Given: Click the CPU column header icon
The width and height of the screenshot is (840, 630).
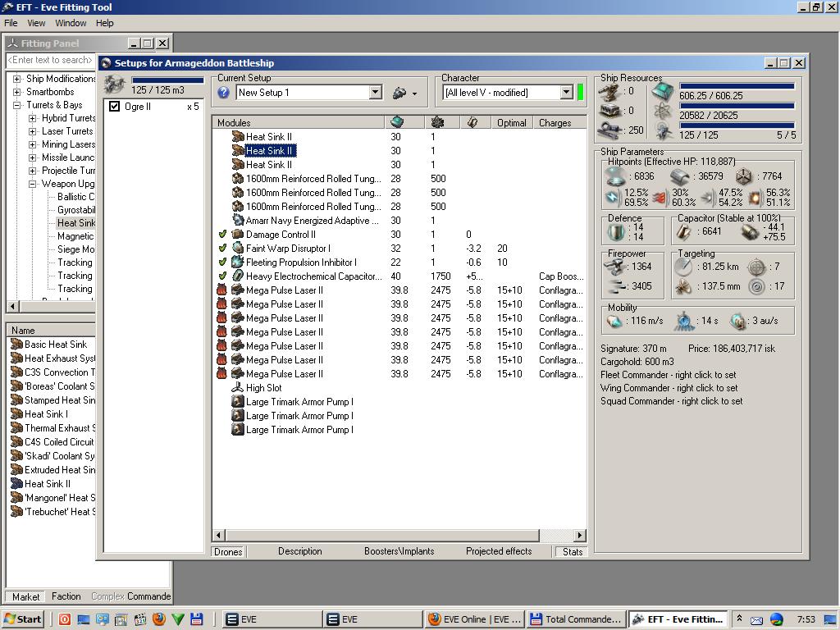Looking at the screenshot, I should (397, 122).
